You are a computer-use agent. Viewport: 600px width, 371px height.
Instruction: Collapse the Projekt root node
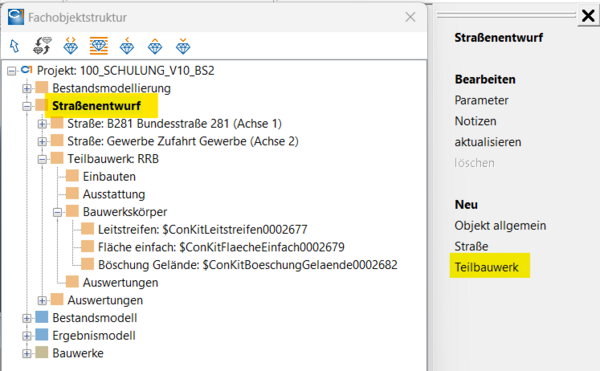coord(11,71)
